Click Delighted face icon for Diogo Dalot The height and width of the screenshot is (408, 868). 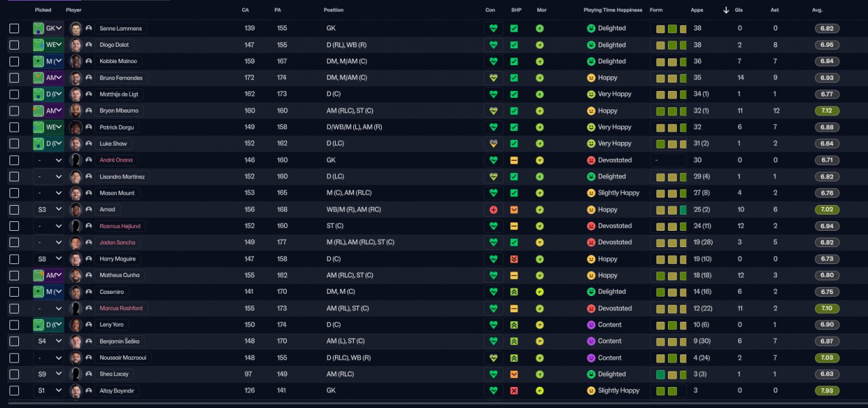pos(591,45)
